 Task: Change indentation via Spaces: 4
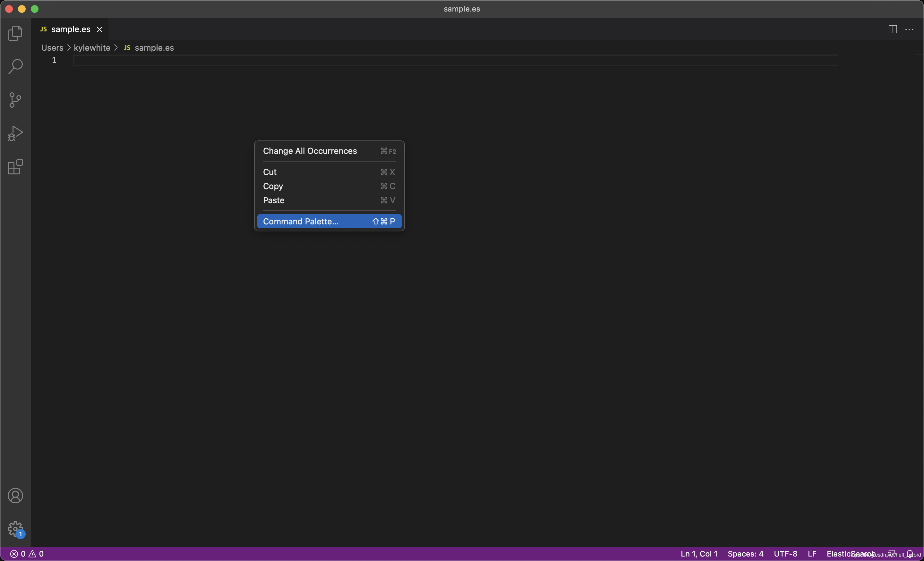(745, 554)
